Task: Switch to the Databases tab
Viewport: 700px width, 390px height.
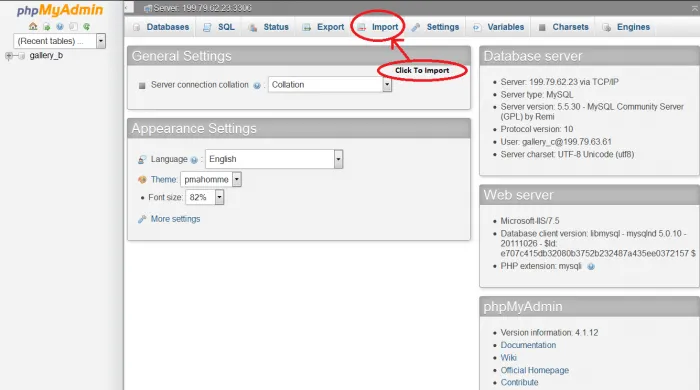Action: 167,27
